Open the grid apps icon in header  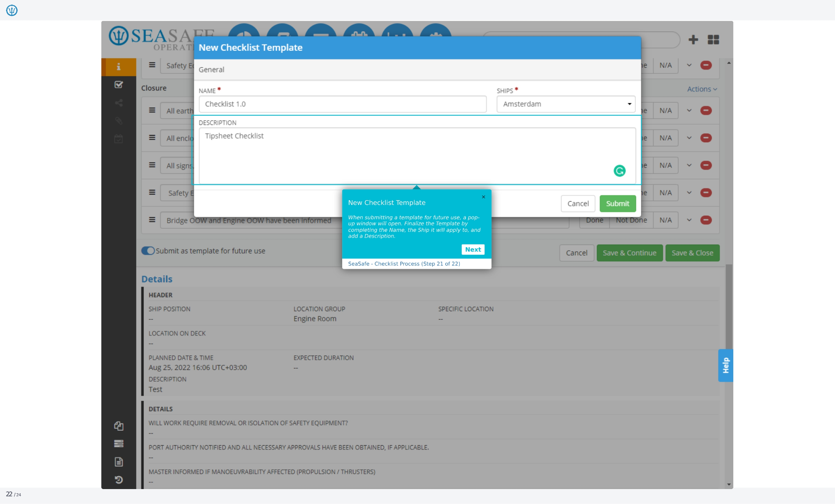713,40
